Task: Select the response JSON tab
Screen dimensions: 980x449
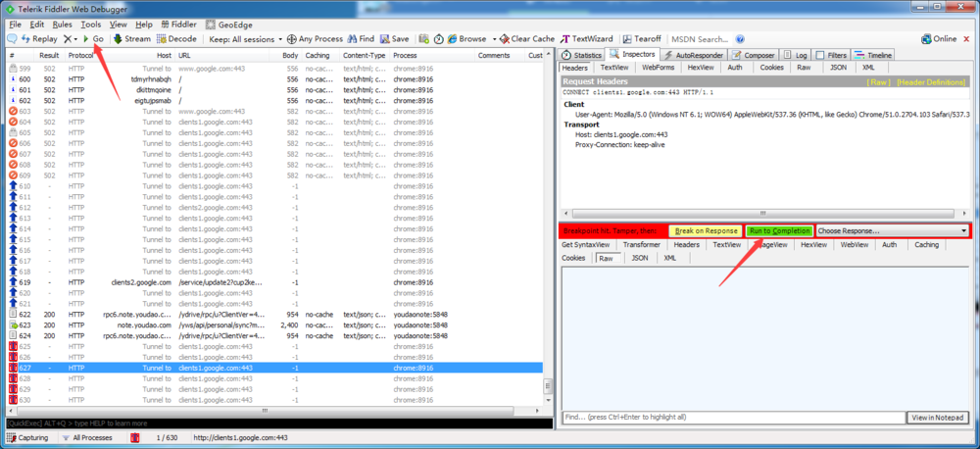Action: (x=639, y=258)
